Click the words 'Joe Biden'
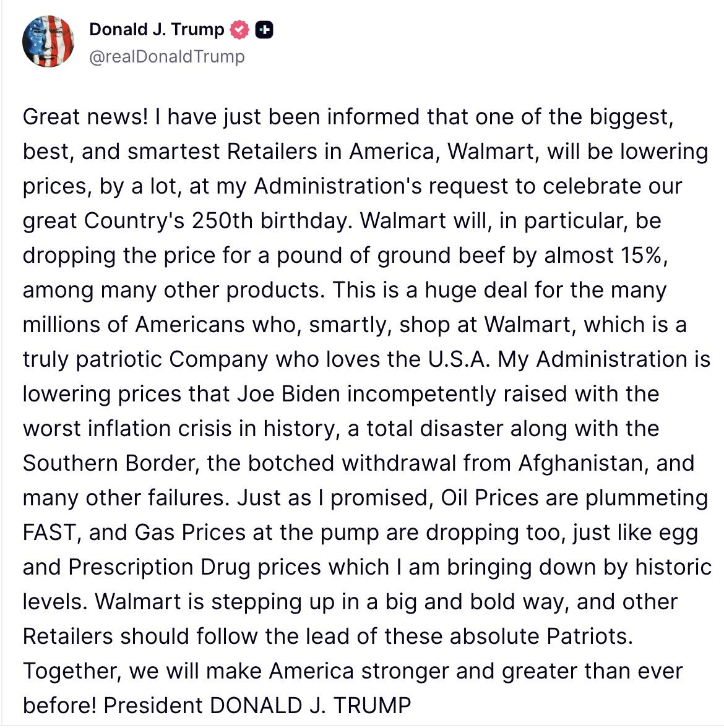The height and width of the screenshot is (728, 724). (x=289, y=394)
